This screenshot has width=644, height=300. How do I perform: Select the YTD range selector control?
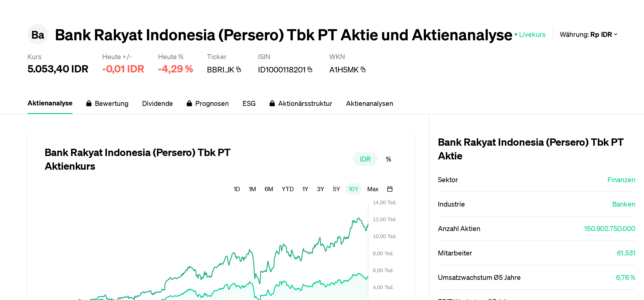tap(287, 189)
